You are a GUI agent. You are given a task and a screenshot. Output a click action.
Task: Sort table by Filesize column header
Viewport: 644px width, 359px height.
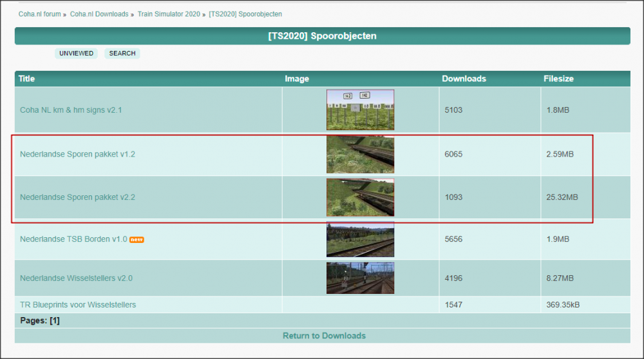[x=558, y=79]
